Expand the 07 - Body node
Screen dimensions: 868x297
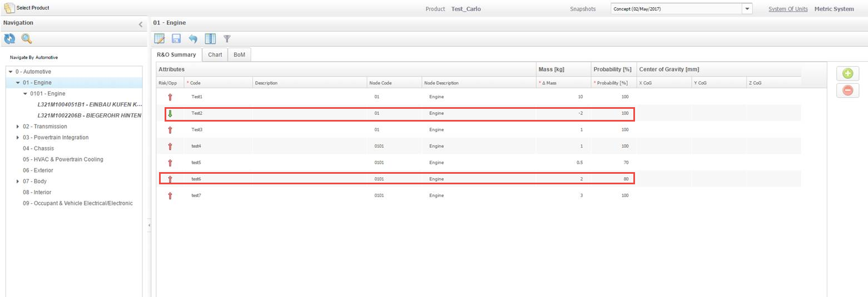pyautogui.click(x=18, y=182)
